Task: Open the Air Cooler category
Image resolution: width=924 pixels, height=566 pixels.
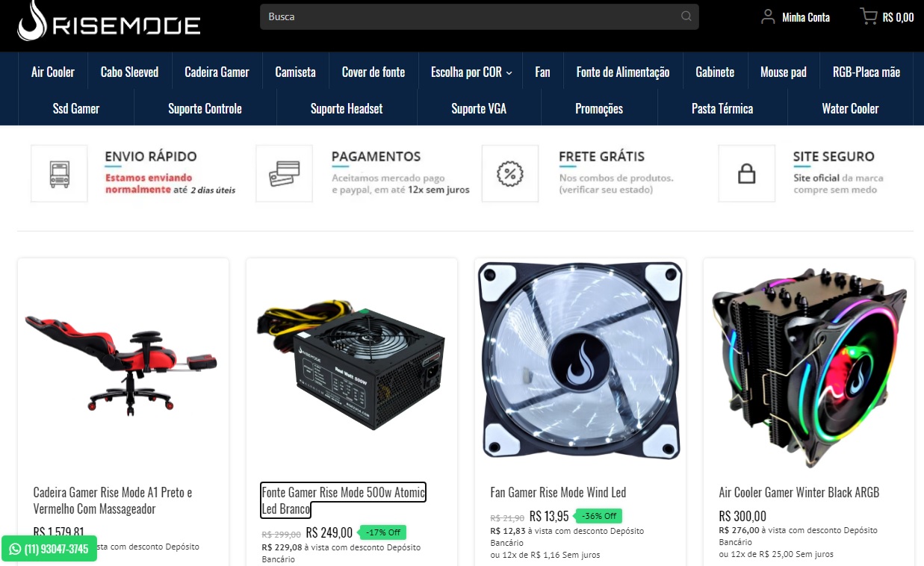Action: click(x=53, y=72)
